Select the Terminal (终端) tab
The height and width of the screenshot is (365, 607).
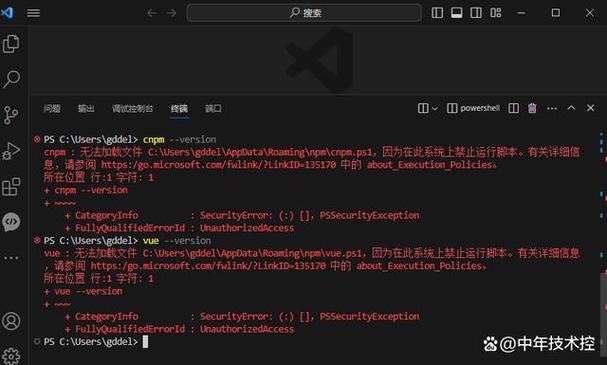tap(179, 108)
